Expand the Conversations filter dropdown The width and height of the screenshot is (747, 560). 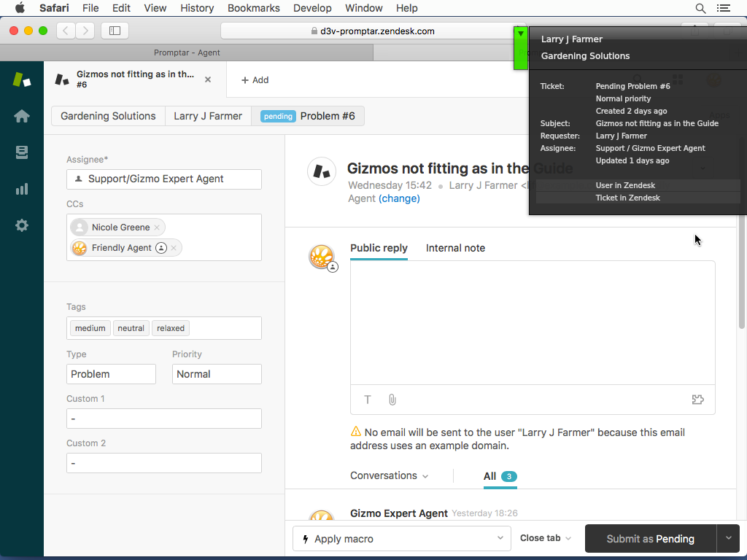[x=390, y=475]
